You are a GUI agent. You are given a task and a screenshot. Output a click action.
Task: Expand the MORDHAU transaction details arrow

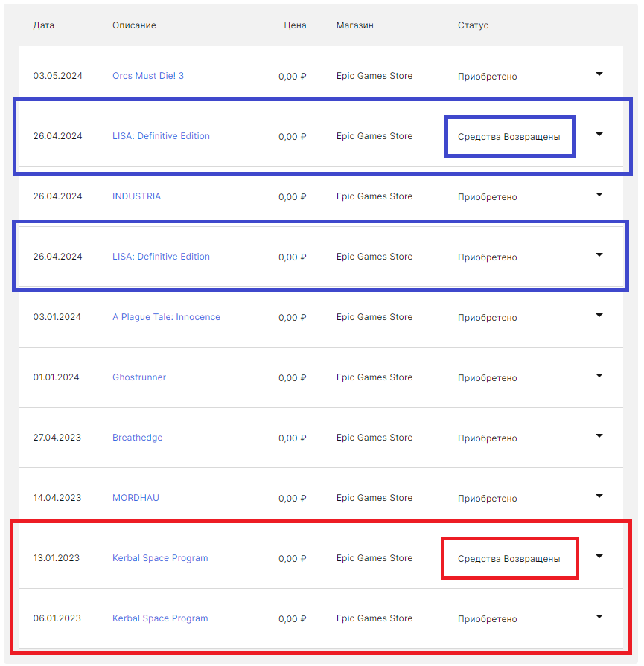point(599,496)
